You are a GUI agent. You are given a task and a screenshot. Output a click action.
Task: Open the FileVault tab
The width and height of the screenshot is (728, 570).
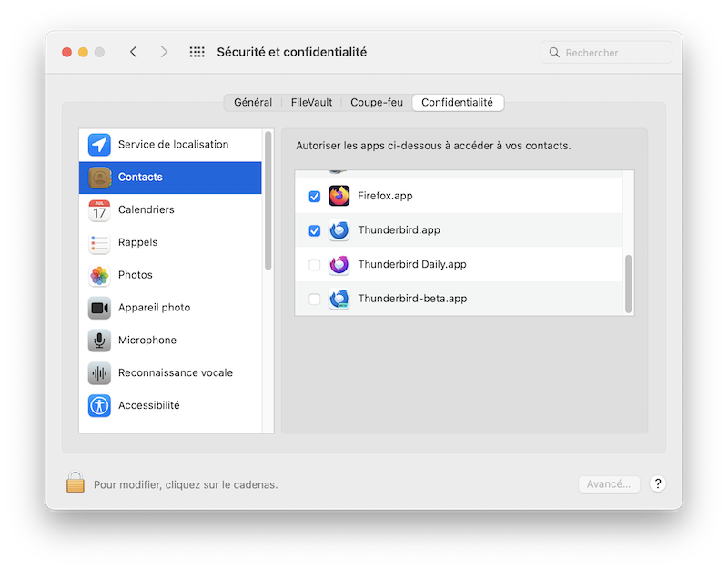[311, 103]
